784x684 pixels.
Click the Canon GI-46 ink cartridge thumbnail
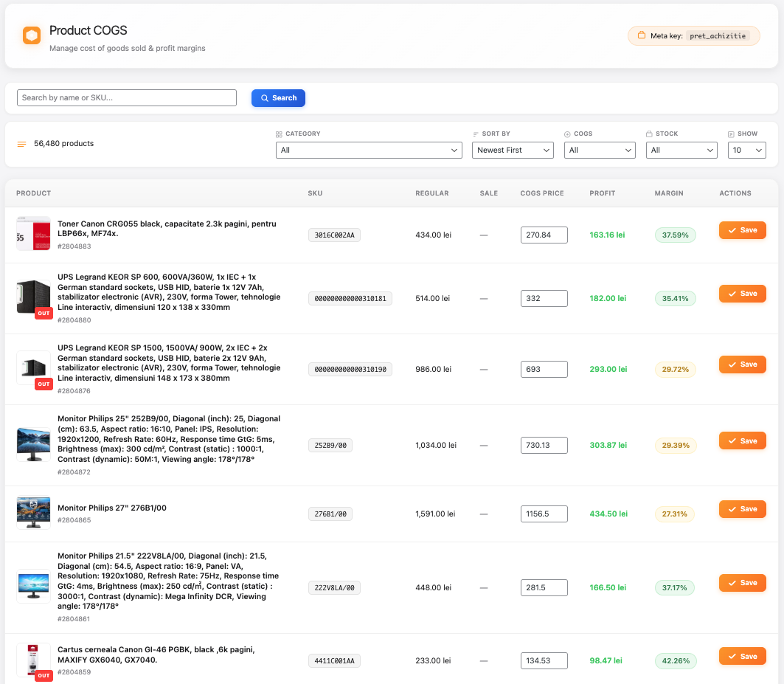click(33, 660)
